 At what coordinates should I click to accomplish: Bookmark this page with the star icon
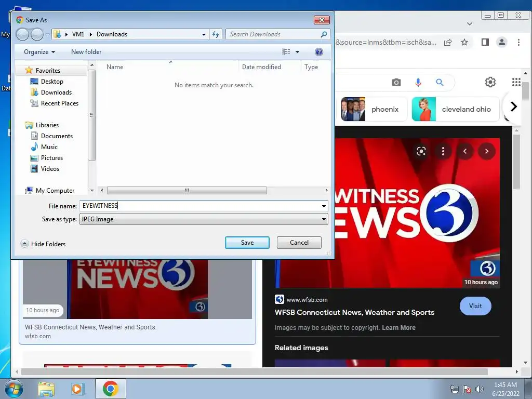[x=464, y=43]
